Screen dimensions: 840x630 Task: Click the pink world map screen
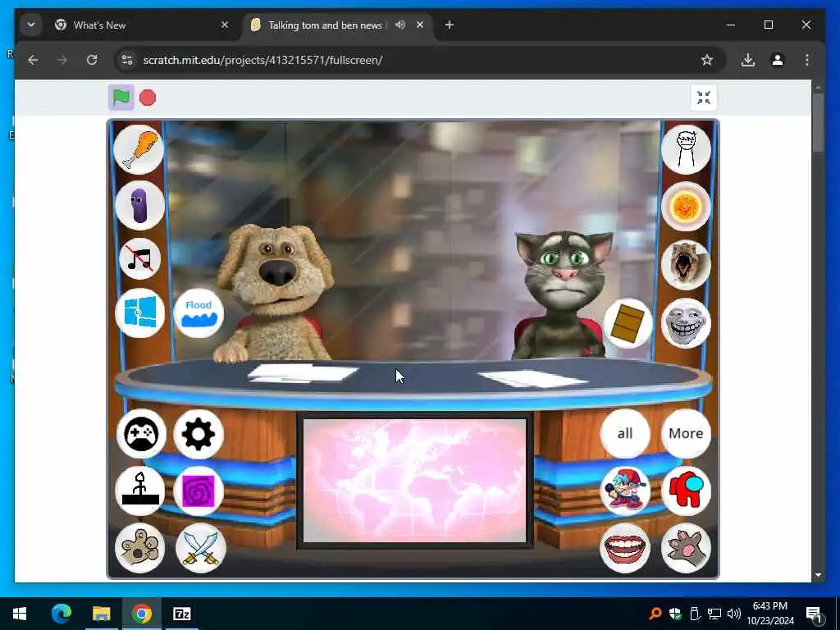pos(414,481)
